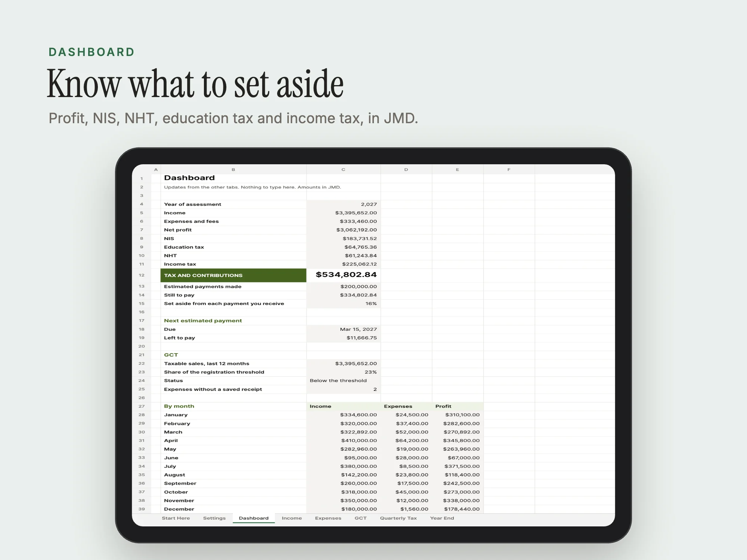Click November profit $338,000.00
This screenshot has height=560, width=747.
click(x=458, y=501)
